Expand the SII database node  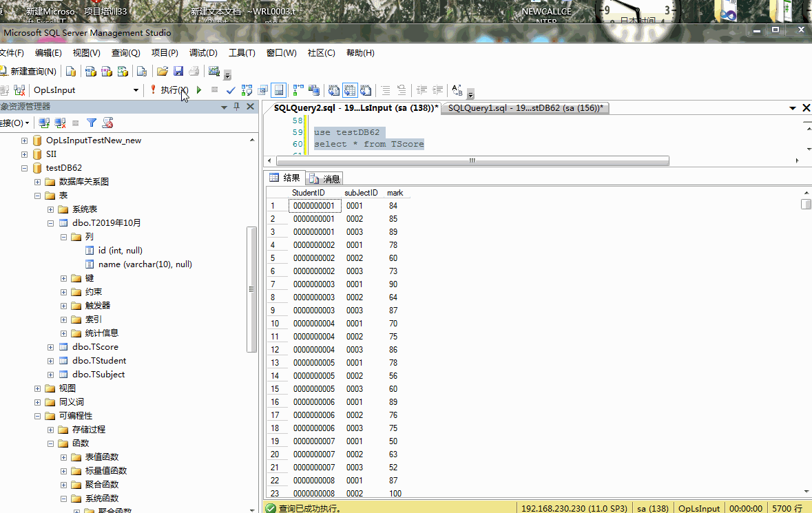pyautogui.click(x=24, y=154)
